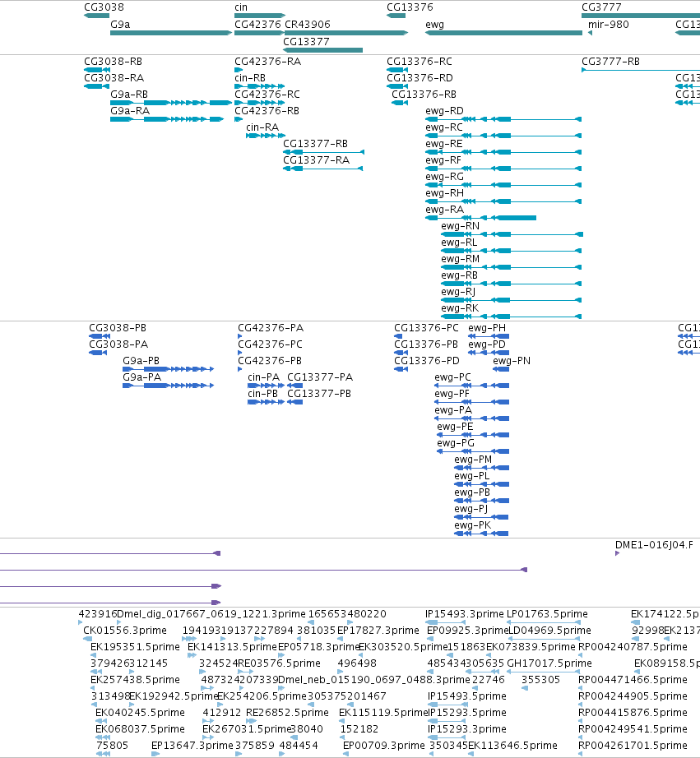Select protein cin-PA
This screenshot has width=700, height=758.
click(x=264, y=377)
